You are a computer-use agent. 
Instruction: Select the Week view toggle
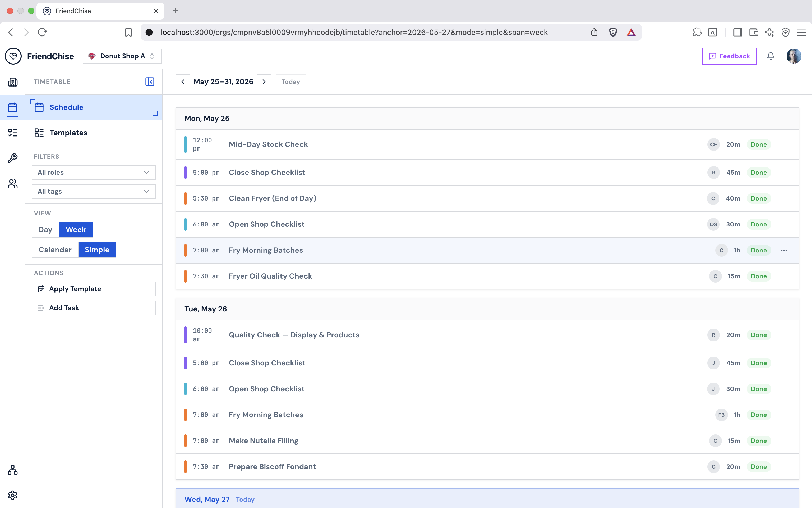click(76, 230)
